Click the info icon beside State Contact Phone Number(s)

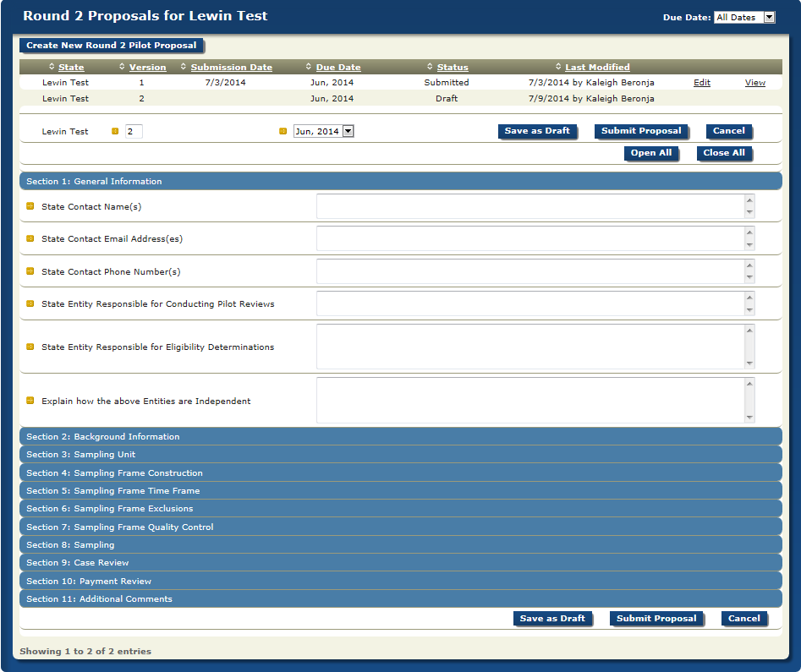(x=30, y=271)
